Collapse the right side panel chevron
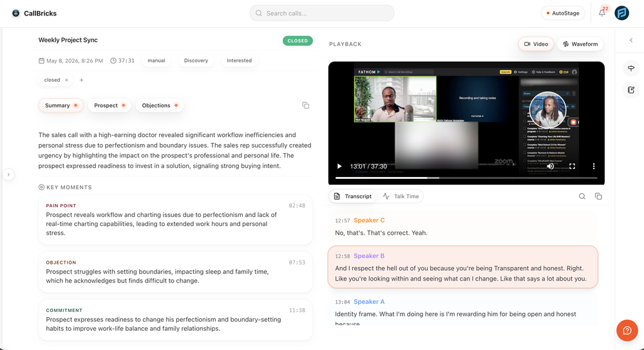This screenshot has width=644, height=350. pos(631,40)
